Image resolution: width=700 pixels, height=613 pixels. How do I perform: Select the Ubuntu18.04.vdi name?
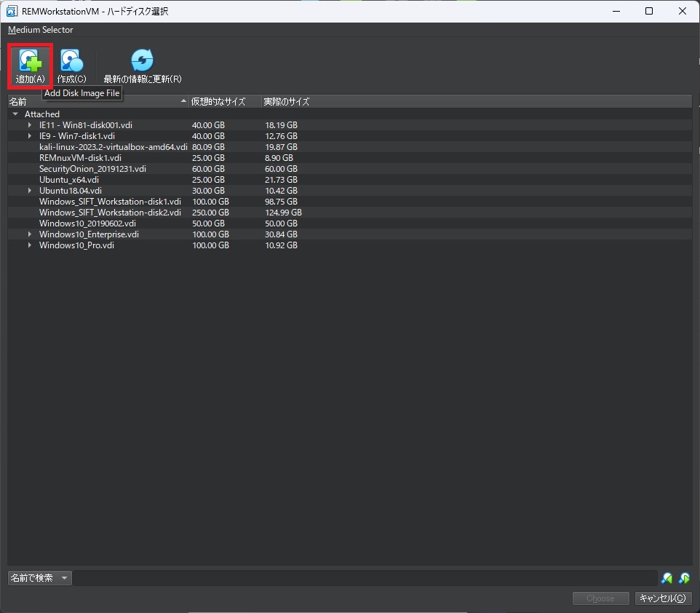tap(71, 190)
